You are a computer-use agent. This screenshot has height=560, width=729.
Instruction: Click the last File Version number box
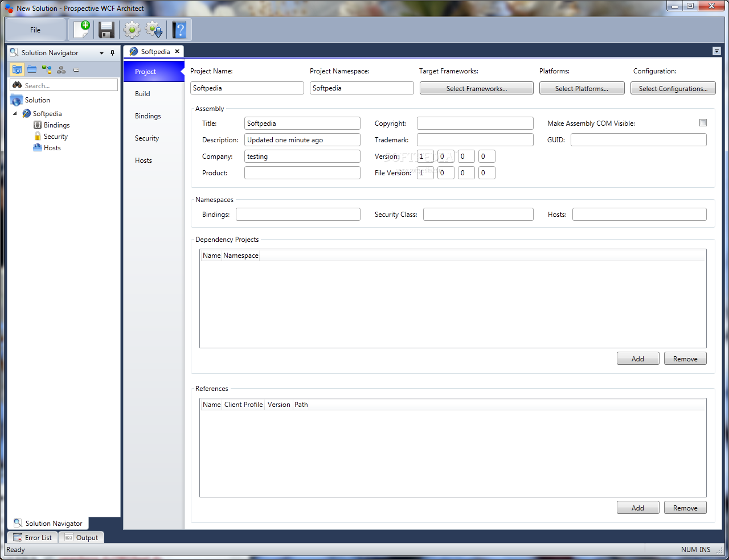coord(487,173)
